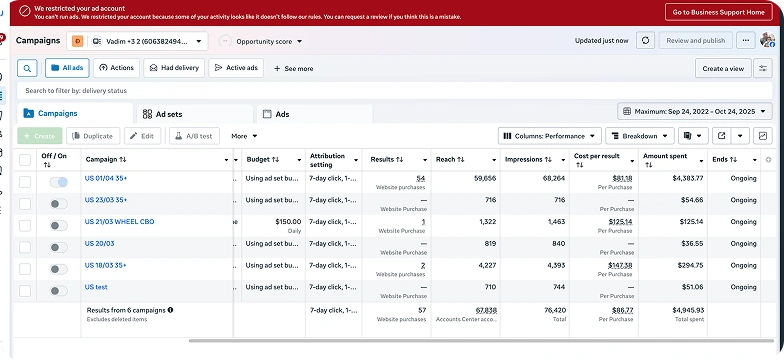Click the export share icon
Viewport: 784px width, 360px height.
(x=721, y=136)
